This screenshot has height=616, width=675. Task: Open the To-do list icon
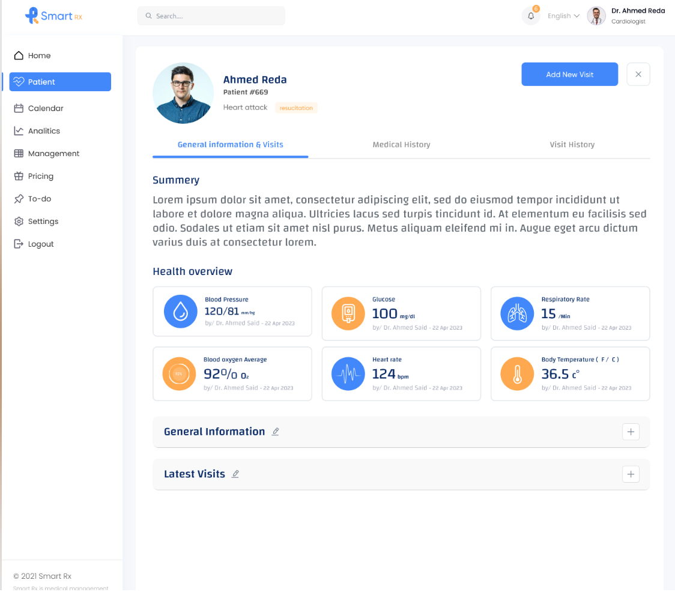[x=18, y=198]
